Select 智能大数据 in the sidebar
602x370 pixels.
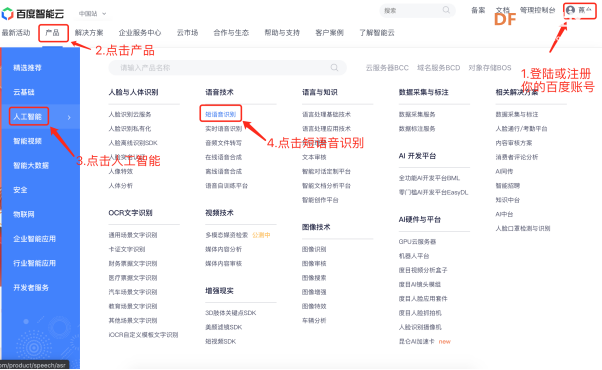31,165
